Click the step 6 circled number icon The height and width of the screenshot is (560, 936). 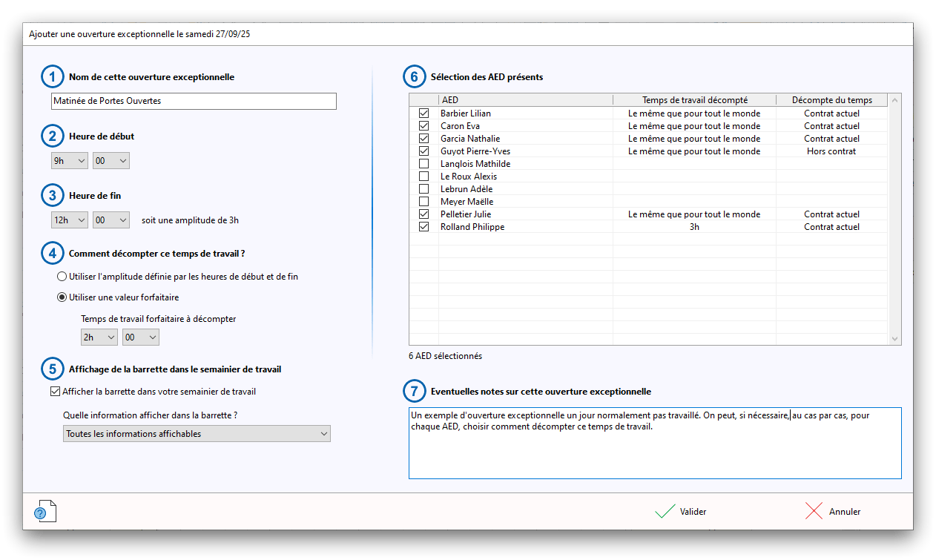tap(415, 77)
